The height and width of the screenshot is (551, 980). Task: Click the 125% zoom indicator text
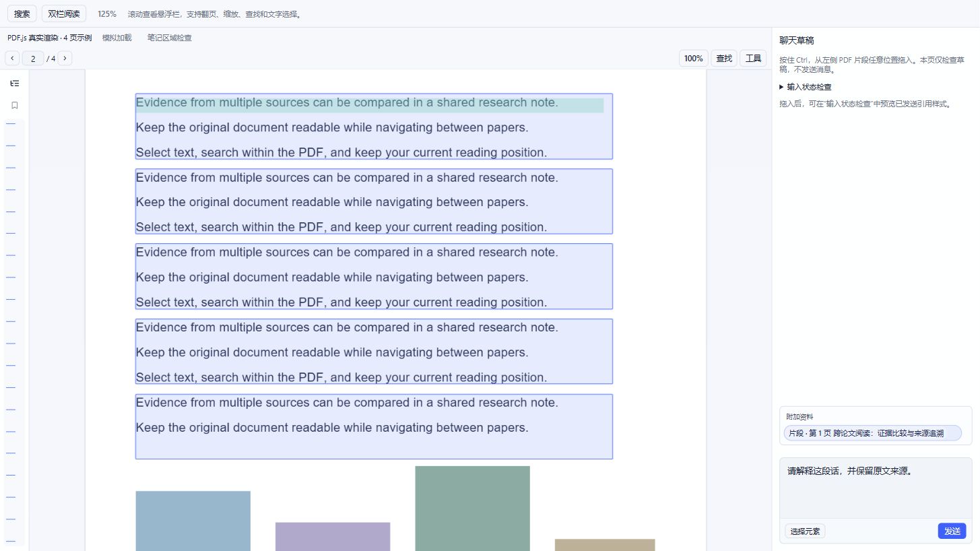point(107,13)
